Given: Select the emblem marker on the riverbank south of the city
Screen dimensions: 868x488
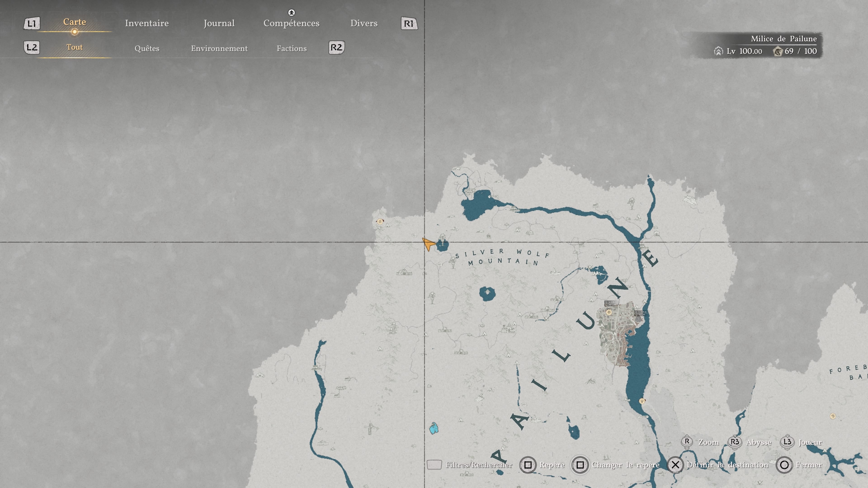Looking at the screenshot, I should coord(642,401).
